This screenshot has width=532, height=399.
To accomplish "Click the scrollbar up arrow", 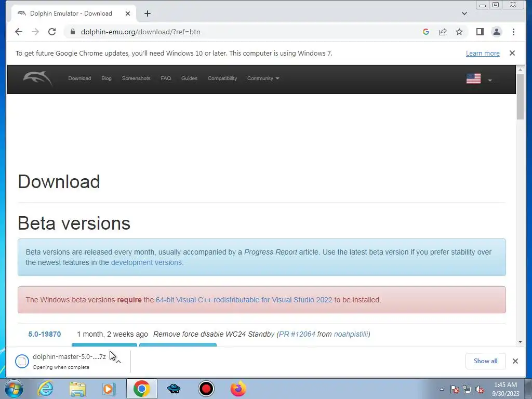I will pyautogui.click(x=520, y=69).
